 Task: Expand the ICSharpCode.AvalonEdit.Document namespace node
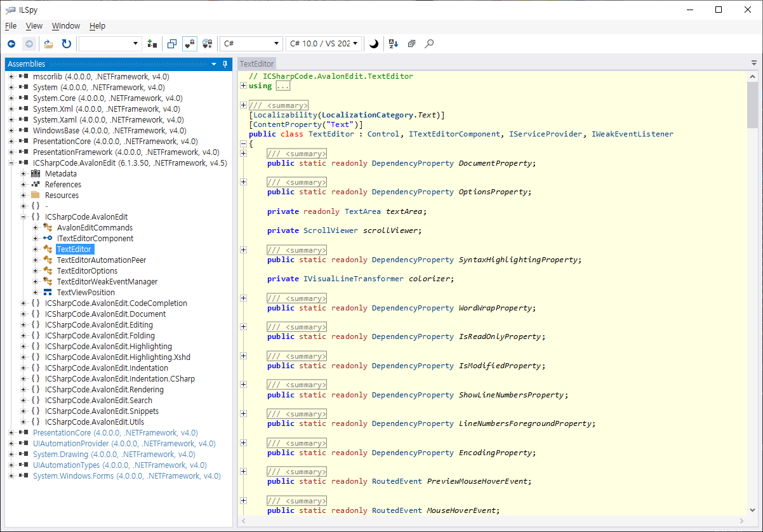click(23, 314)
